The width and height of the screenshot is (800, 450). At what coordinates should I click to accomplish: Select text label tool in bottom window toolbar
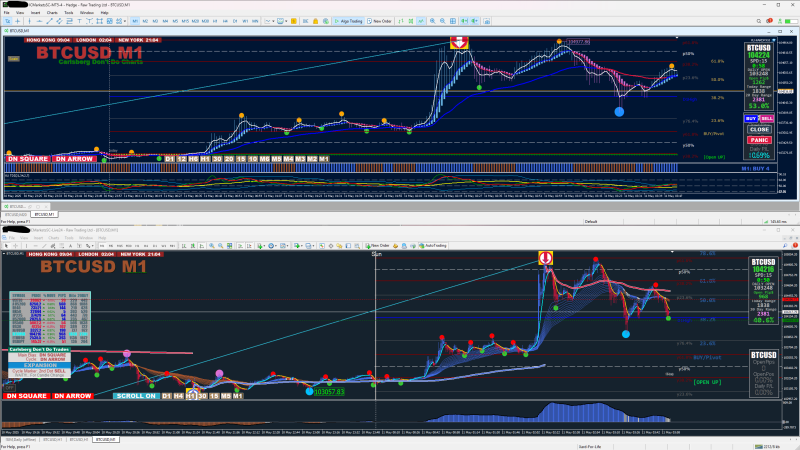(x=80, y=245)
